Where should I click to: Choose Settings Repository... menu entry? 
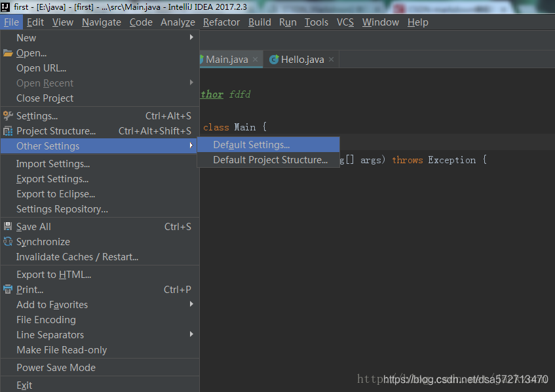pos(100,209)
